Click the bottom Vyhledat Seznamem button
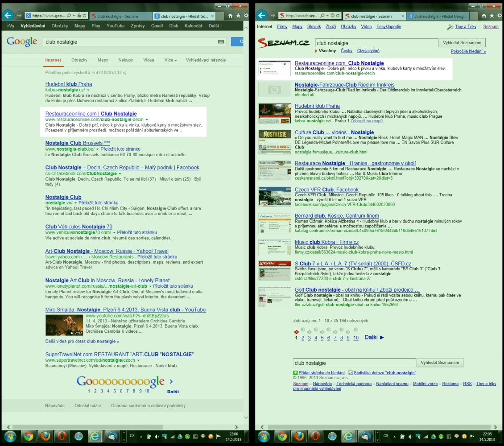The height and width of the screenshot is (446, 504). click(x=440, y=363)
